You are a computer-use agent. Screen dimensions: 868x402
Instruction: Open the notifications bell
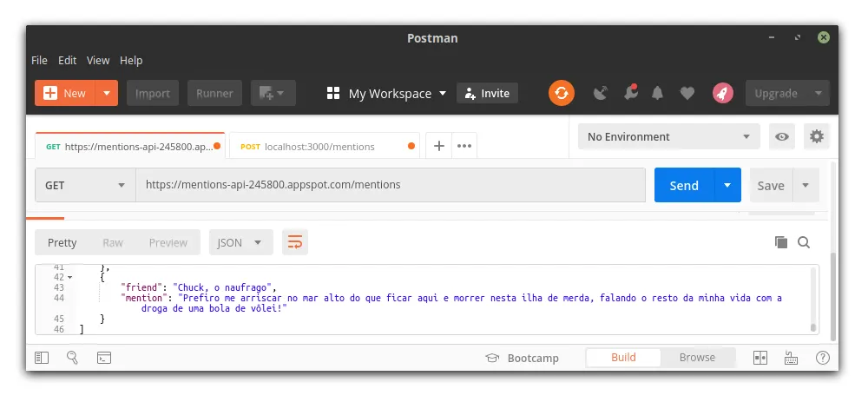657,93
